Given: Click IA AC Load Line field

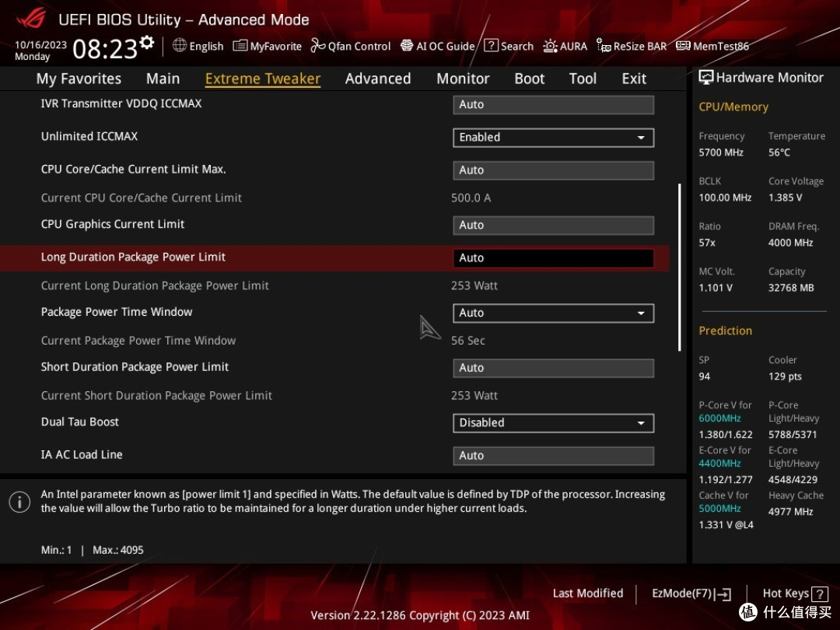Looking at the screenshot, I should tap(554, 456).
